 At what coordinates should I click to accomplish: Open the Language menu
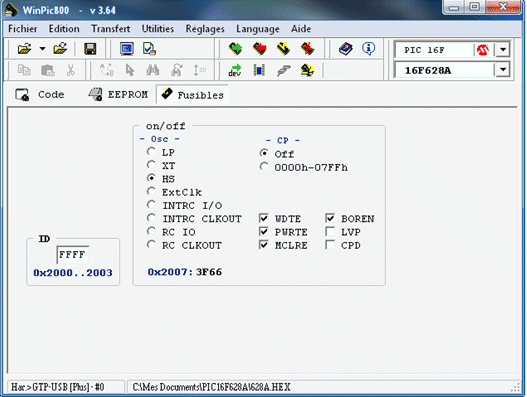[x=257, y=29]
